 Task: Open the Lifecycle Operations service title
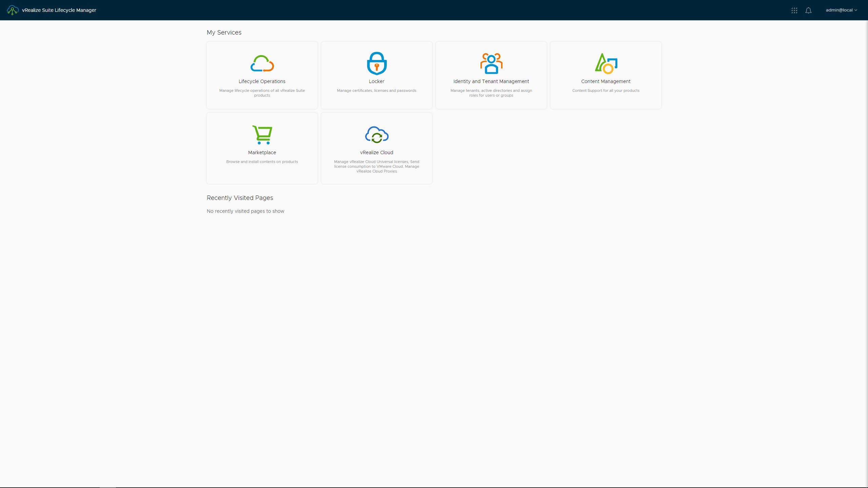(262, 81)
